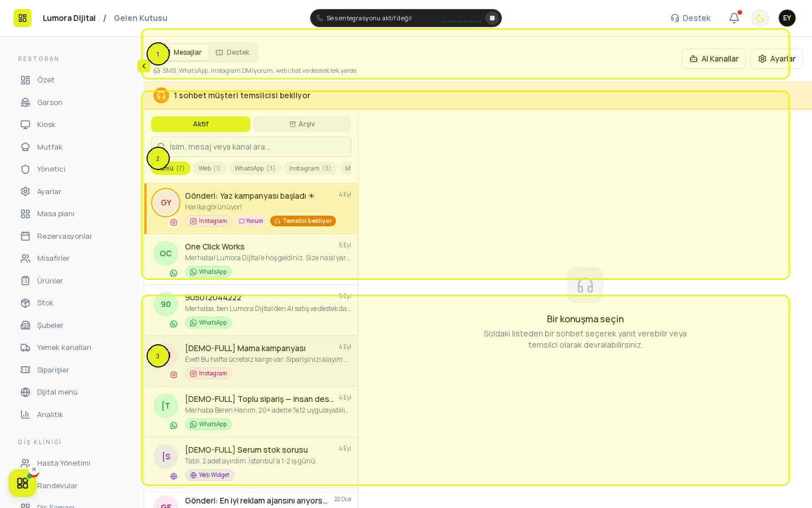Focus the conversation search field
Image resolution: width=812 pixels, height=508 pixels.
[x=251, y=147]
